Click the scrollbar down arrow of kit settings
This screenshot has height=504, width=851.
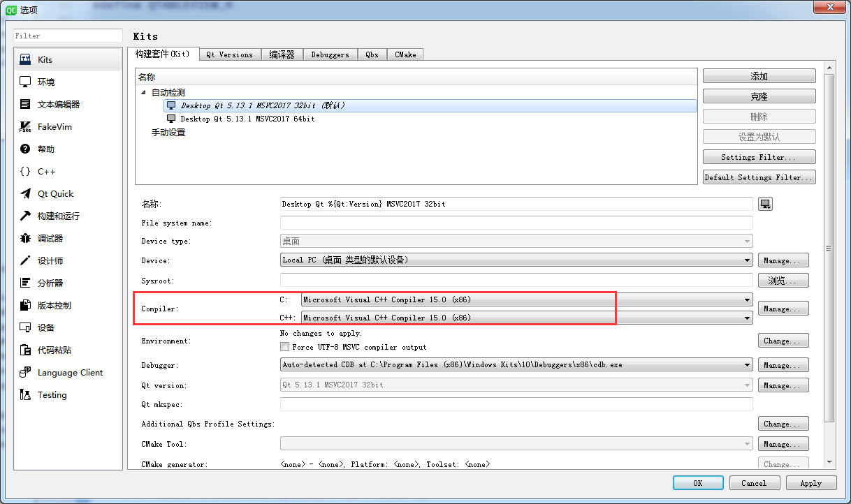point(829,462)
